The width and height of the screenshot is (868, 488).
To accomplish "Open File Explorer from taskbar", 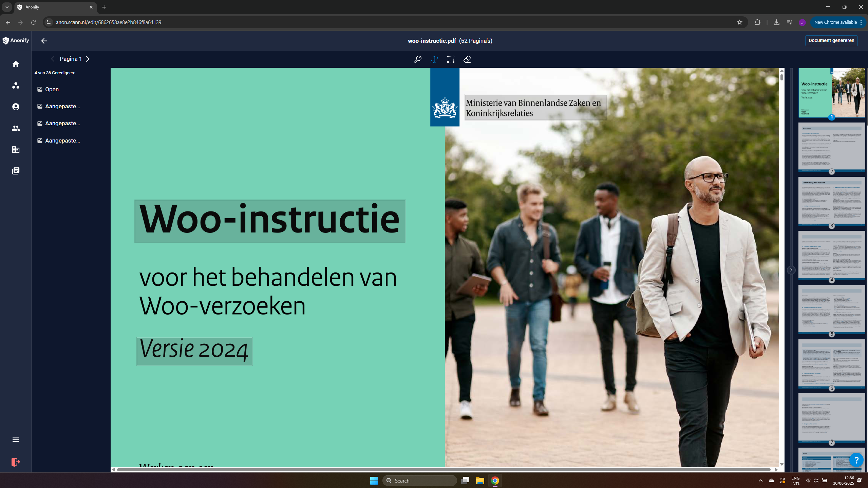I will [480, 481].
